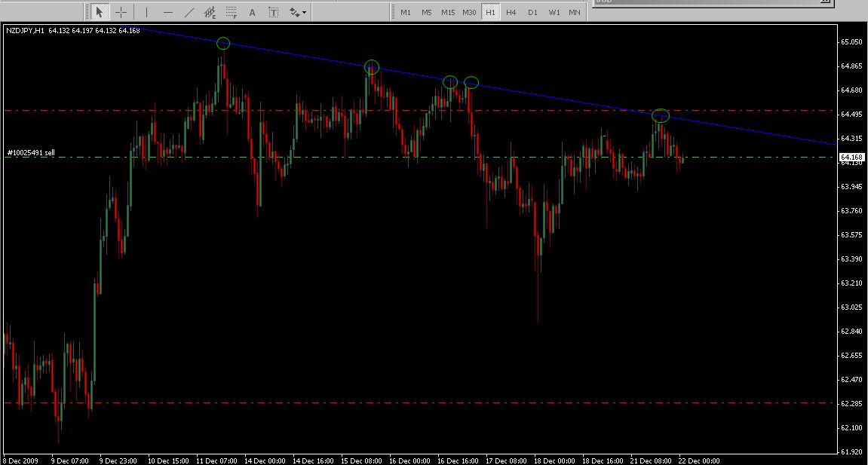Viewport: 868px width, 465px height.
Task: Click the rightmost green circle marker
Action: 660,115
